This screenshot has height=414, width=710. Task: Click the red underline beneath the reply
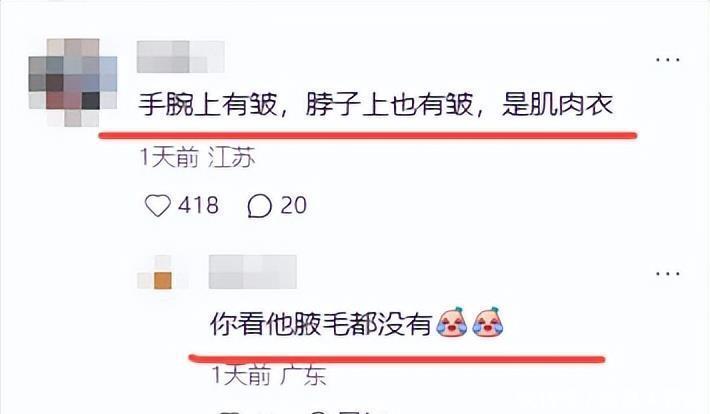coord(397,359)
